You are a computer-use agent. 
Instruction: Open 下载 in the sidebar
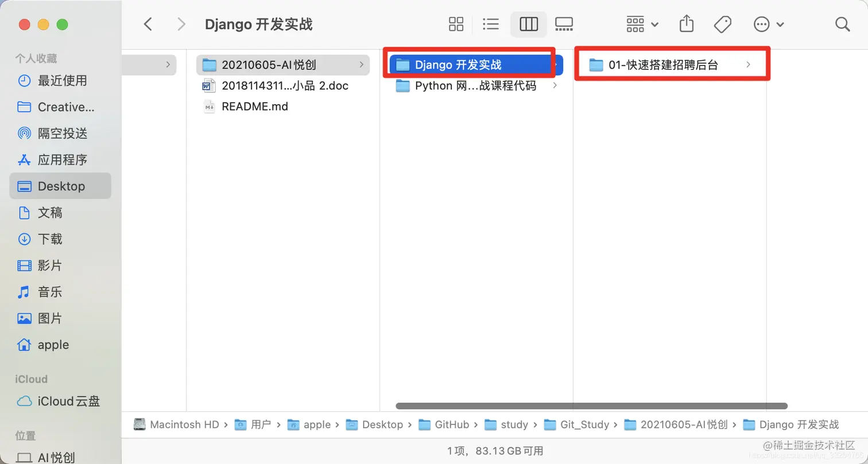pos(60,239)
